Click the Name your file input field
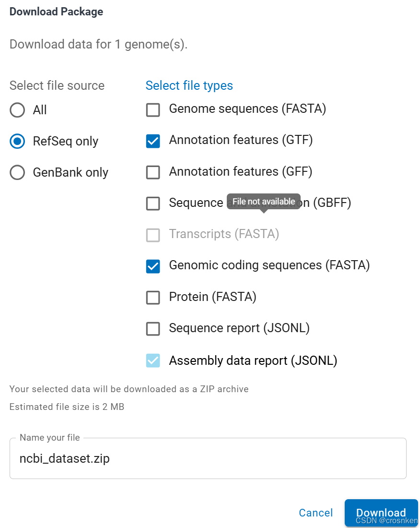Screen dimensions: 420x528 (208, 458)
